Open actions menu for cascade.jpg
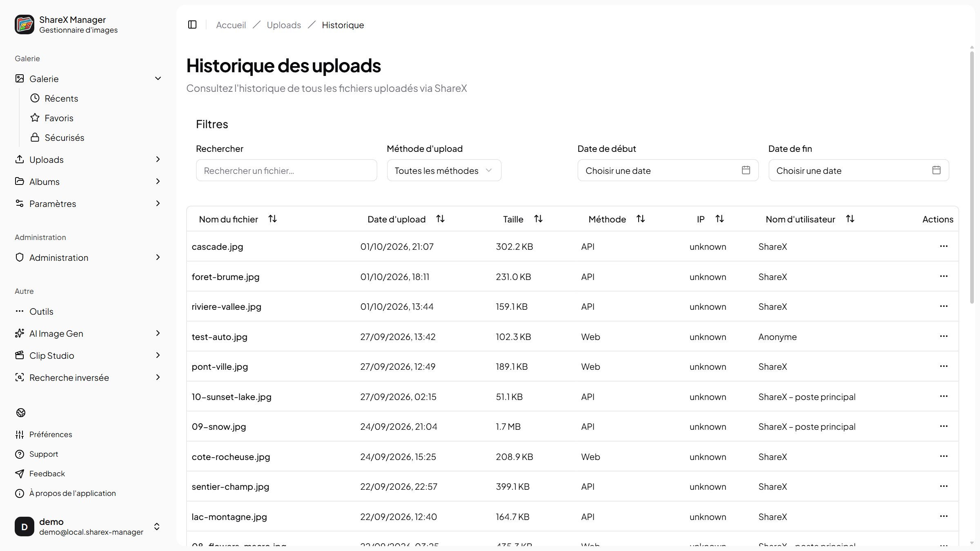The image size is (980, 551). point(944,246)
